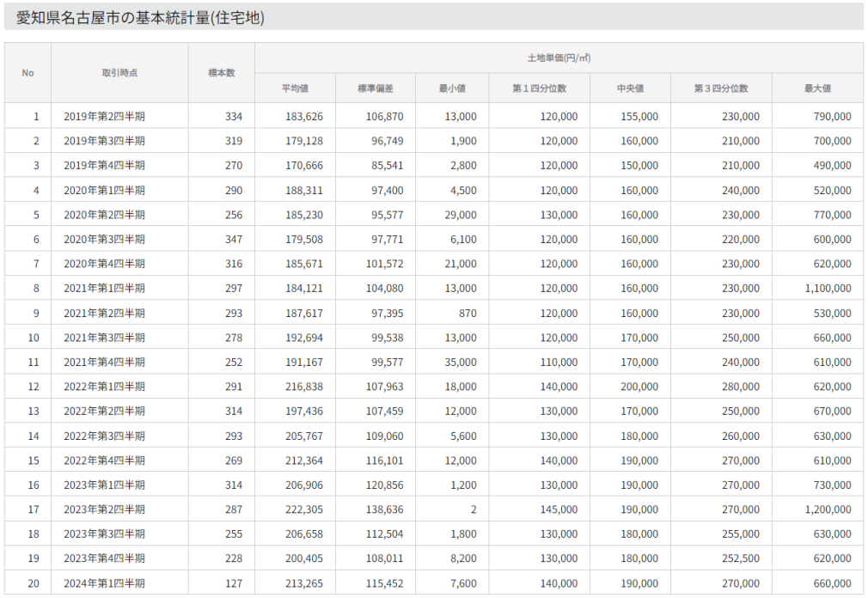Click sample count 228
This screenshot has height=598, width=868.
pyautogui.click(x=234, y=558)
